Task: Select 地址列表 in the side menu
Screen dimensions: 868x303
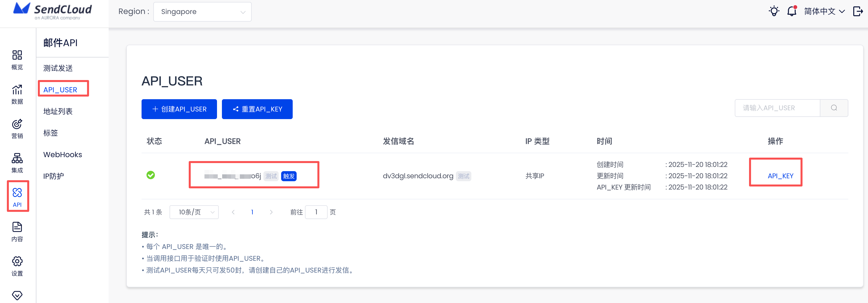Action: pos(58,111)
